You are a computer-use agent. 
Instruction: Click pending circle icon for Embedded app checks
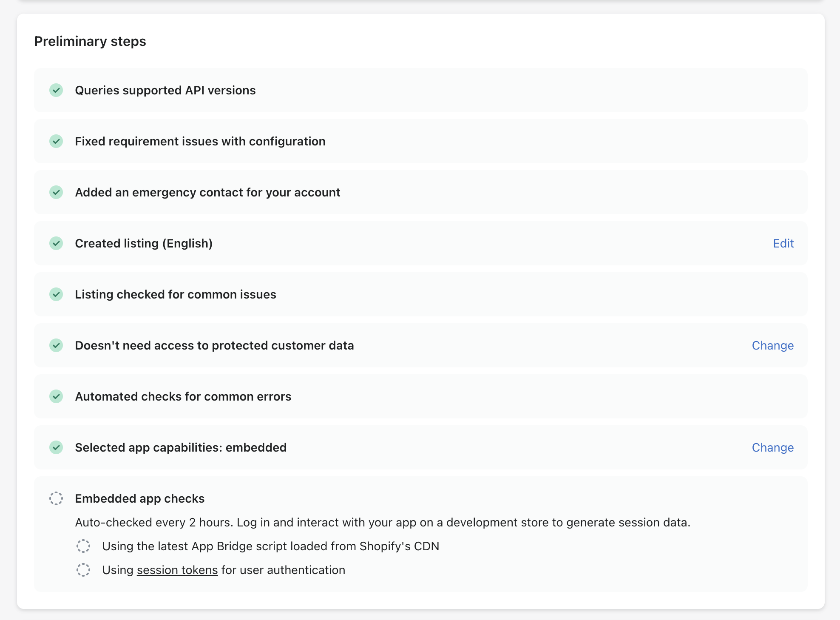coord(56,498)
